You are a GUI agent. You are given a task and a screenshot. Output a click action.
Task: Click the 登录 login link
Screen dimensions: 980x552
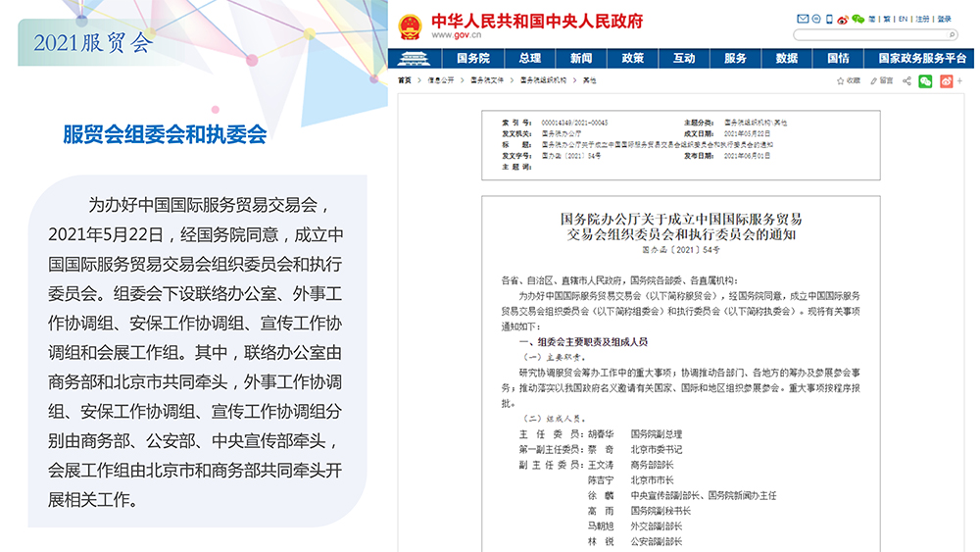pyautogui.click(x=944, y=19)
